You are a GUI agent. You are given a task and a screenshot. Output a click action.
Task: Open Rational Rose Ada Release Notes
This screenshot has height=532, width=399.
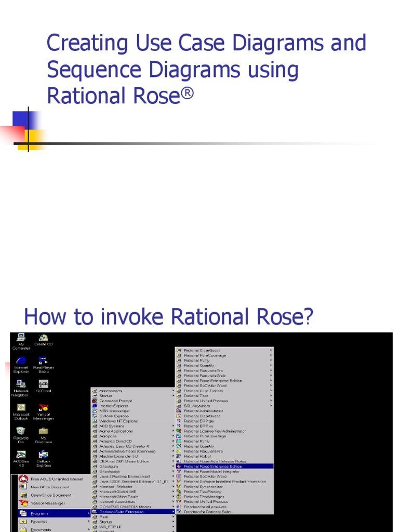224,461
